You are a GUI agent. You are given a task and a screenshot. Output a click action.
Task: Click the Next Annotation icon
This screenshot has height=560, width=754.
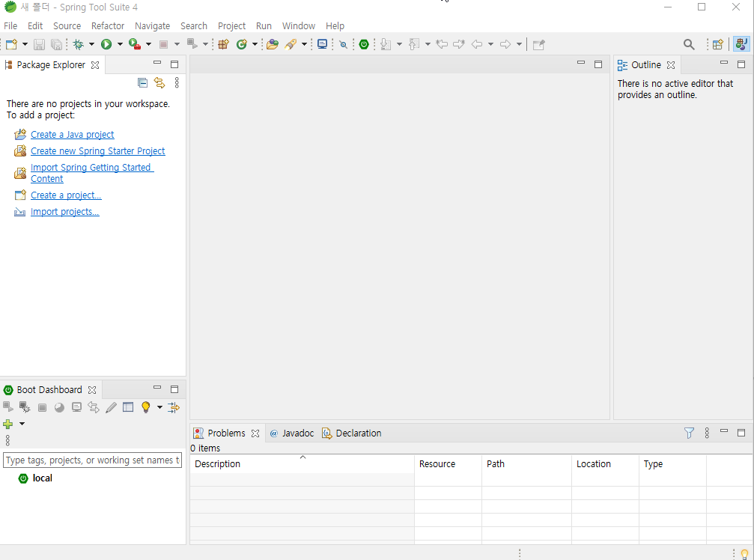(385, 45)
